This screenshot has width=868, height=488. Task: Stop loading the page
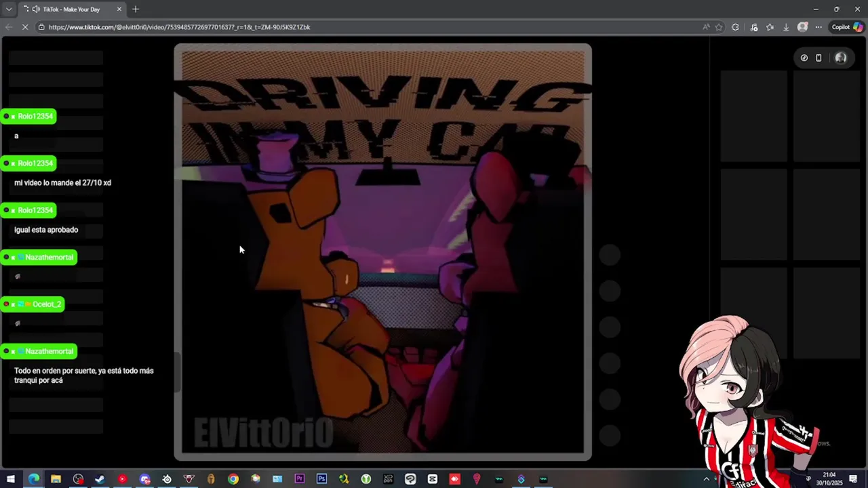(25, 27)
